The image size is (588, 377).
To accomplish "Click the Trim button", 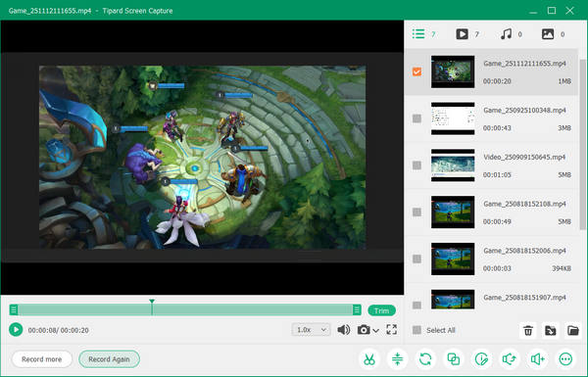I will pyautogui.click(x=382, y=310).
